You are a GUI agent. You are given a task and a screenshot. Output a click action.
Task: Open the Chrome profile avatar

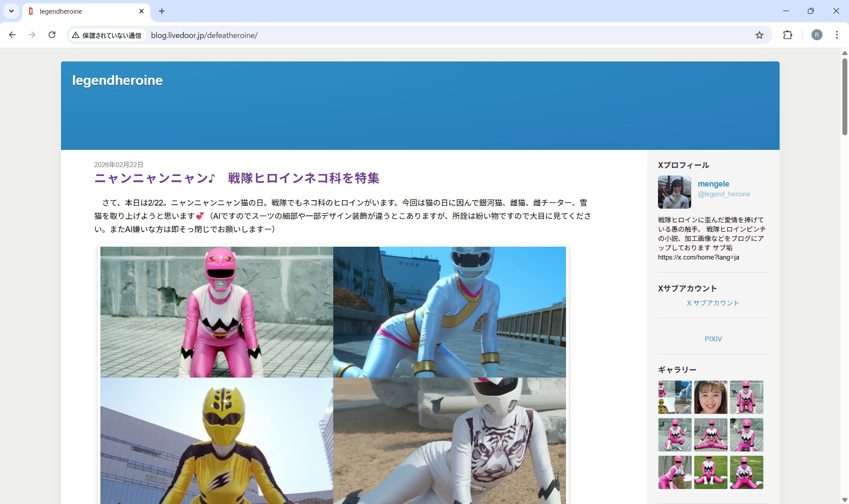click(x=817, y=35)
